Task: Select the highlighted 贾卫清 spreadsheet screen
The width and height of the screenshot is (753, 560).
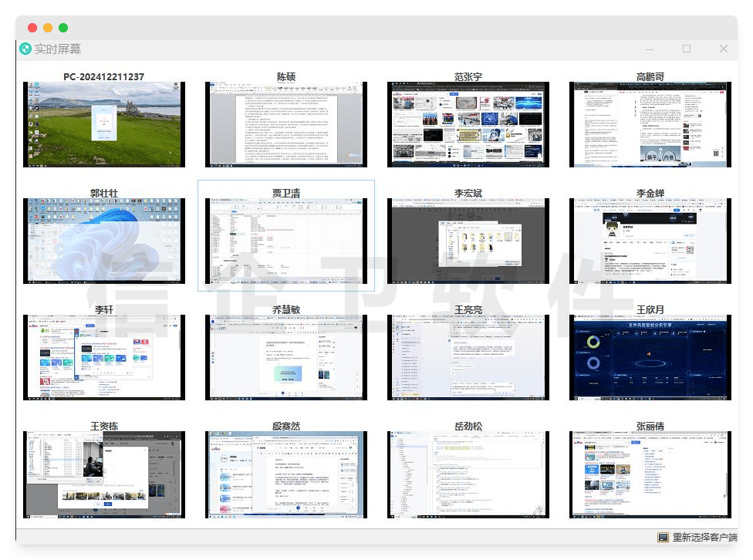Action: click(x=286, y=241)
